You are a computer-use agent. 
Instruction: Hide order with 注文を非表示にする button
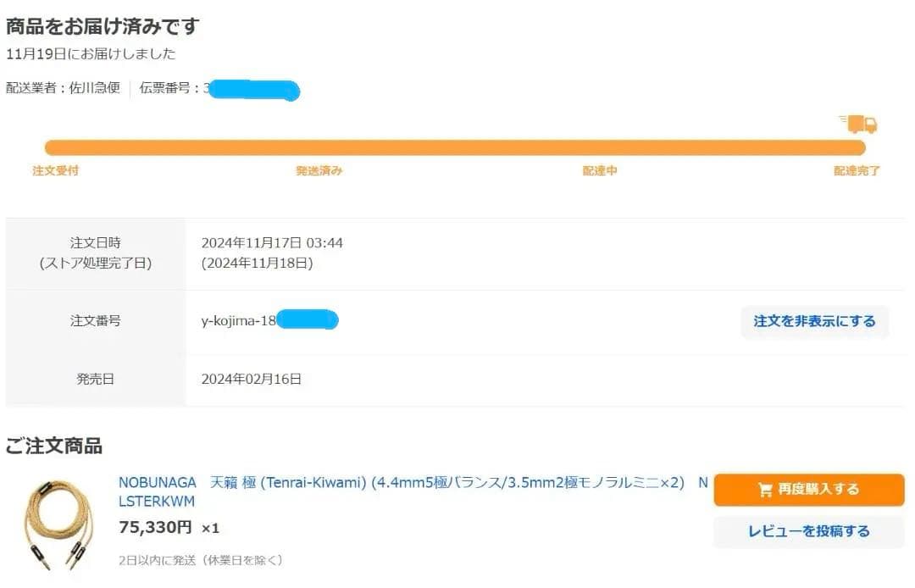[814, 321]
